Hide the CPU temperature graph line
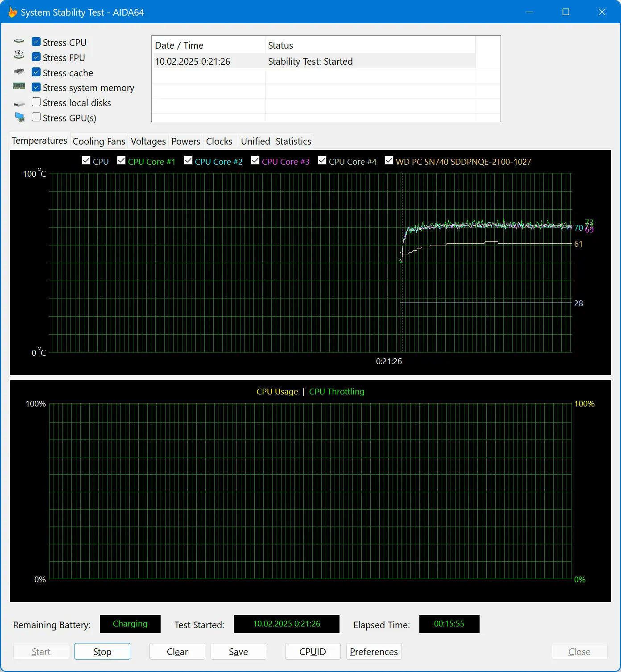The image size is (621, 672). coord(86,161)
